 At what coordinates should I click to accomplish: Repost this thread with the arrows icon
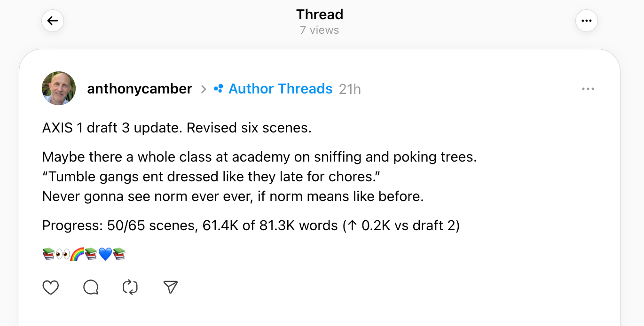pos(130,287)
